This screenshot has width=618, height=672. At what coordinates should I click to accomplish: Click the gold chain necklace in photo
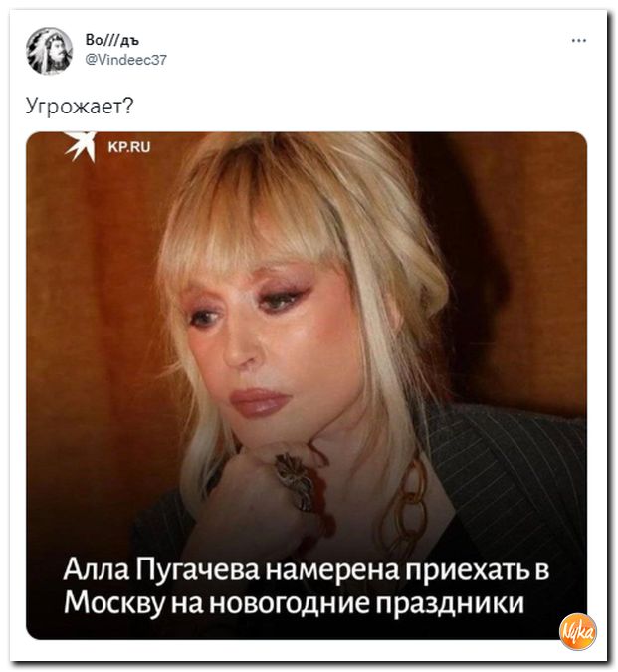point(408,507)
